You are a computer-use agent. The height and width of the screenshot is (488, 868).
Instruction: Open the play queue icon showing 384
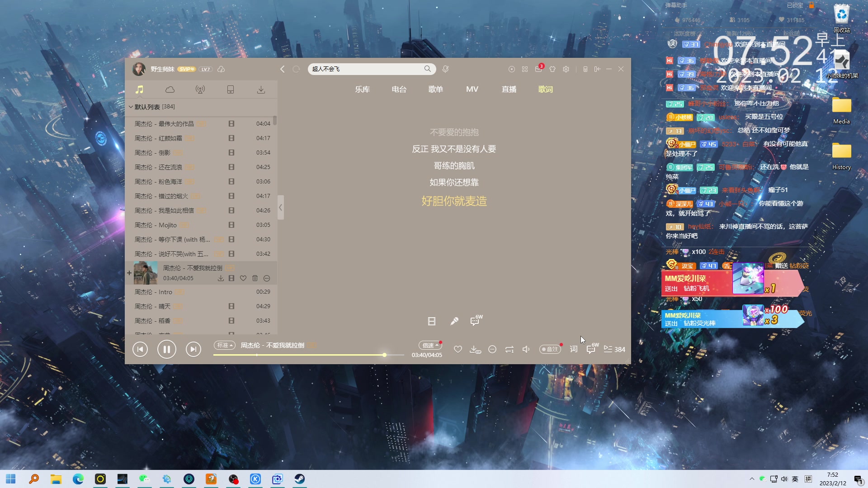click(614, 349)
